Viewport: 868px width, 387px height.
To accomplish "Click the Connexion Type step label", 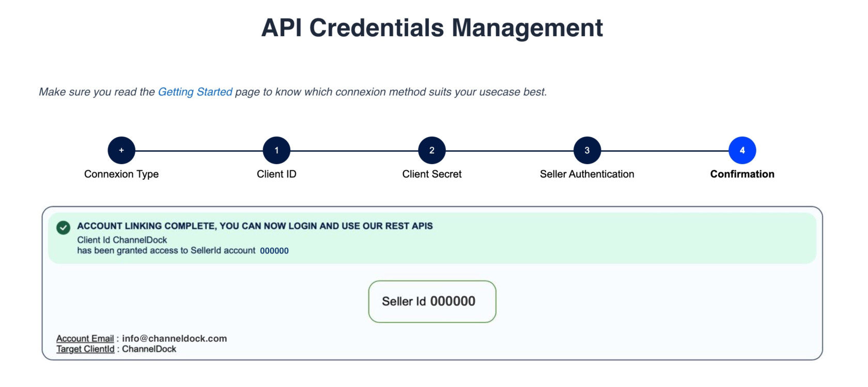I will click(x=121, y=174).
